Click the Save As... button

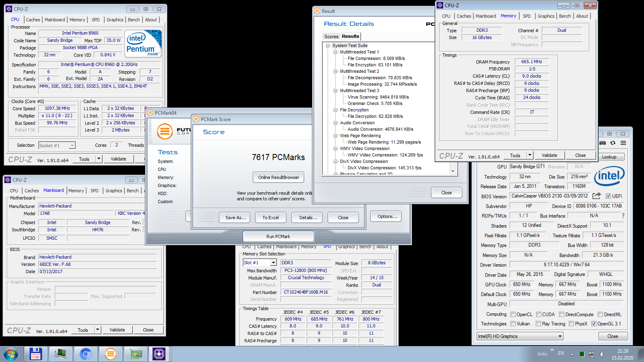pos(235,218)
